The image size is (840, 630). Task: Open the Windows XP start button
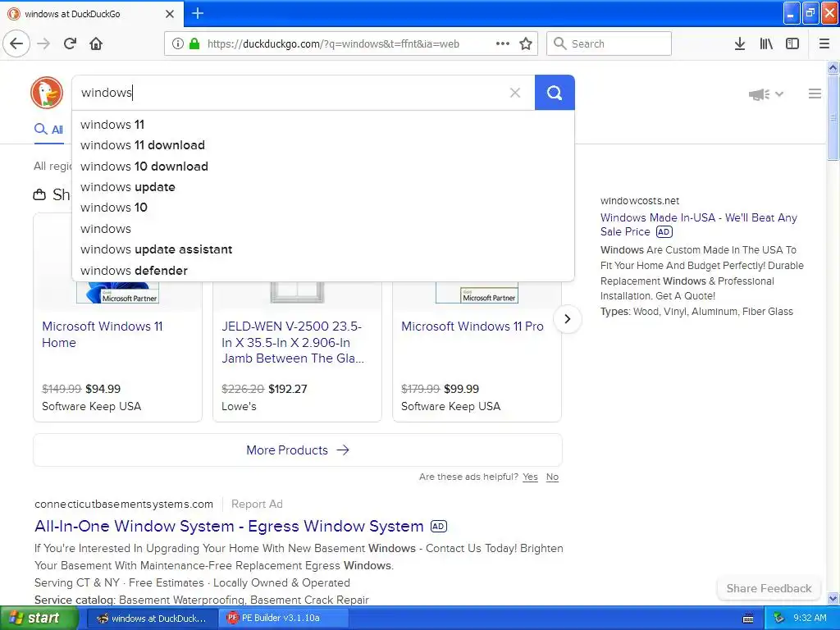pos(39,619)
